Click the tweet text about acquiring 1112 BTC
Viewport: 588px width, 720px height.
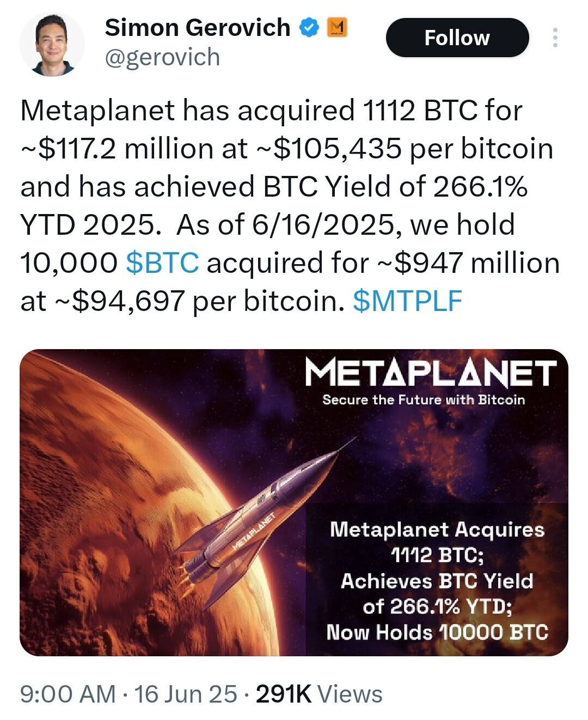tap(290, 205)
